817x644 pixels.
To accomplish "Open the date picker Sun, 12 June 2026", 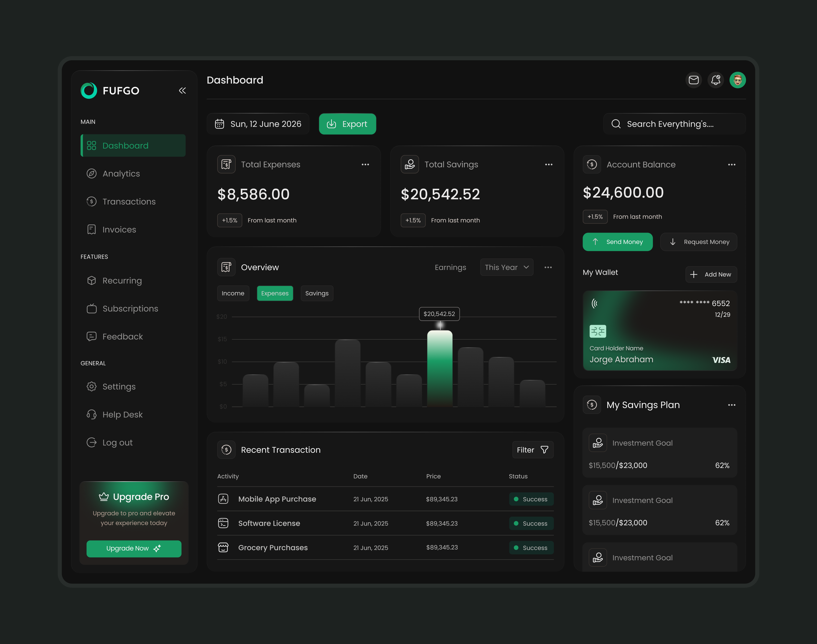I will pos(258,124).
